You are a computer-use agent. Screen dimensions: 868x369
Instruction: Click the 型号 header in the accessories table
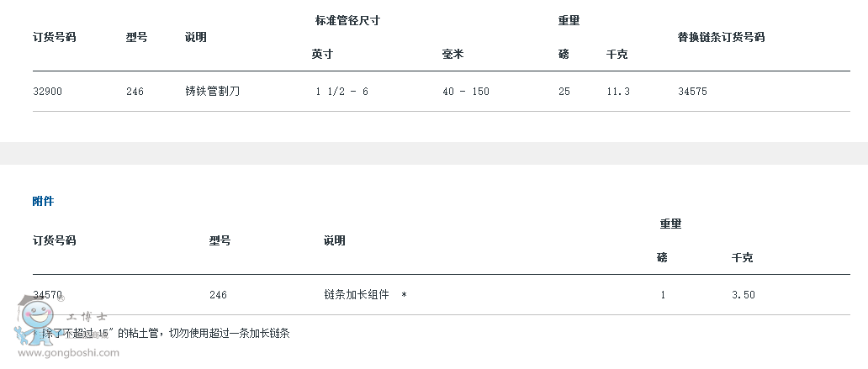220,240
